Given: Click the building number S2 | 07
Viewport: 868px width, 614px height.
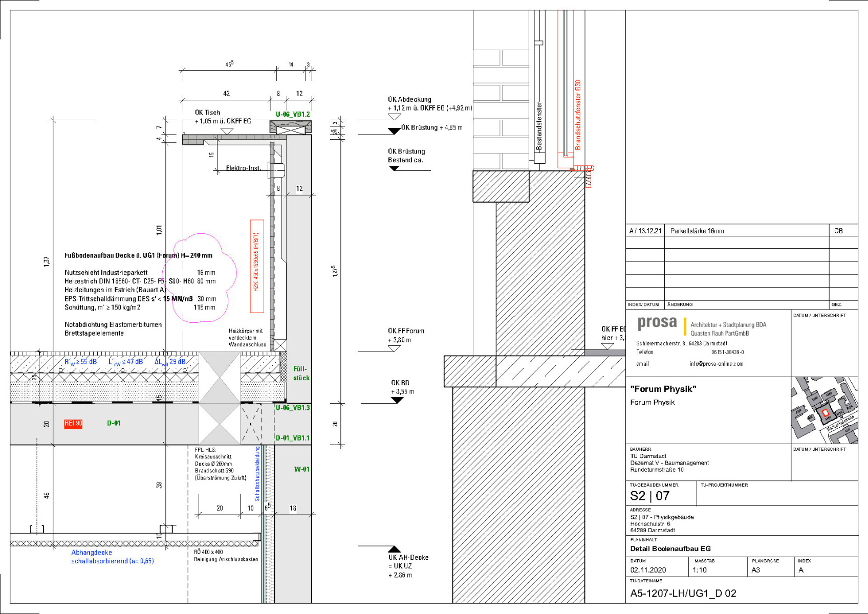Looking at the screenshot, I should [649, 495].
